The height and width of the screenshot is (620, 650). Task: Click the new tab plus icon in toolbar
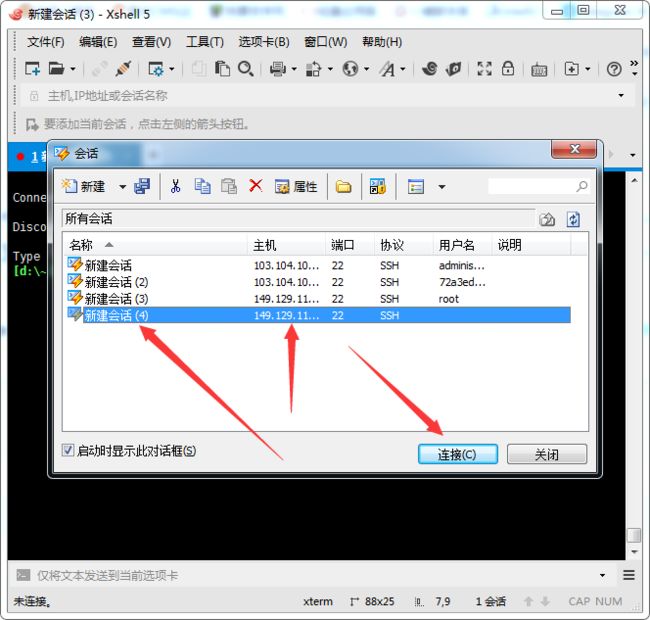[x=572, y=68]
